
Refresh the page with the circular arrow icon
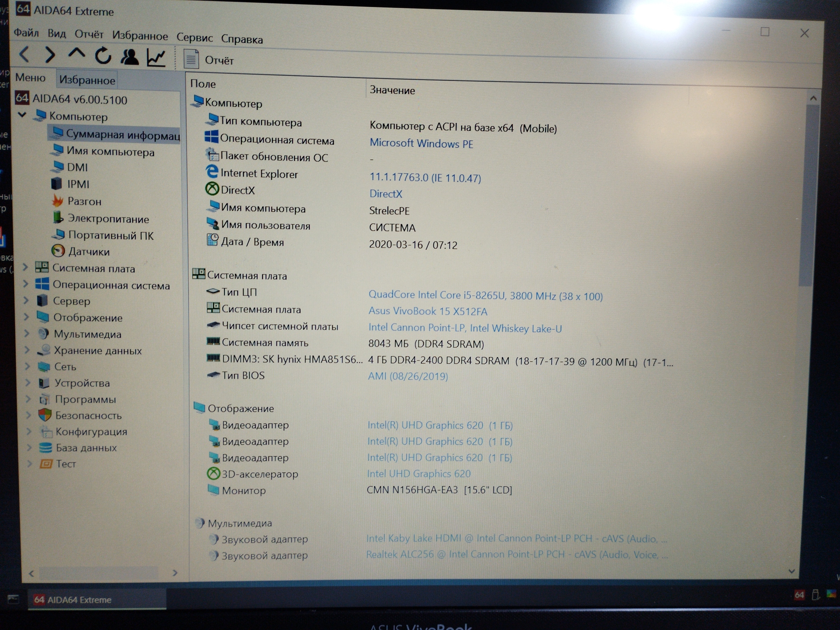[103, 56]
